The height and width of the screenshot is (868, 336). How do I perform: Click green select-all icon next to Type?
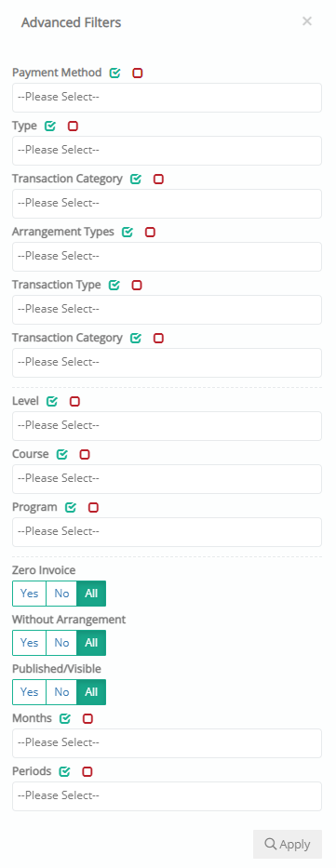coord(50,127)
